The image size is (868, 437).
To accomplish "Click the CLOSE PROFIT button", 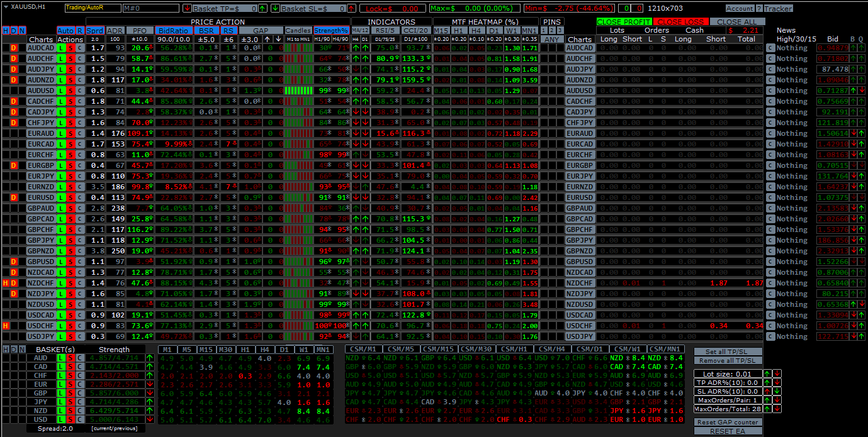I will 624,21.
